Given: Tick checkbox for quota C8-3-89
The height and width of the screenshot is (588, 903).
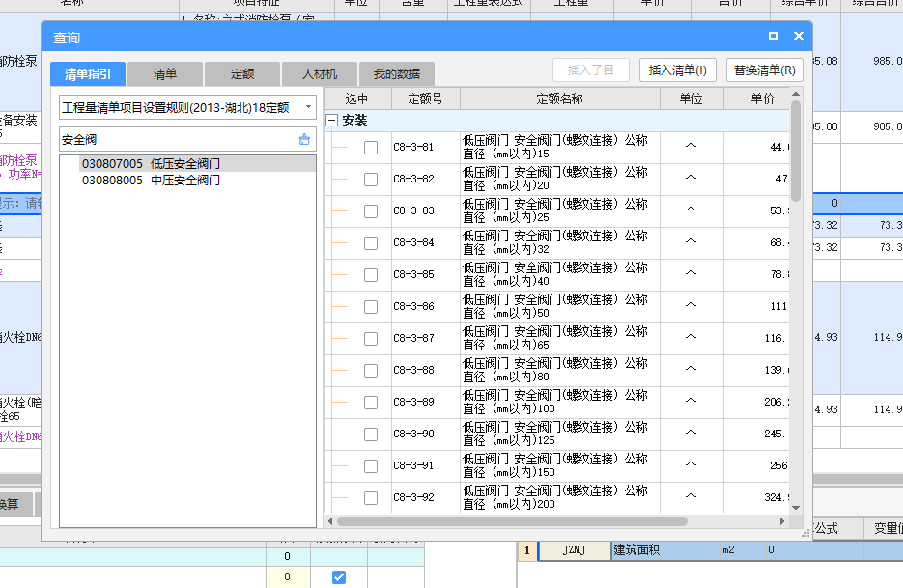Looking at the screenshot, I should coord(371,403).
